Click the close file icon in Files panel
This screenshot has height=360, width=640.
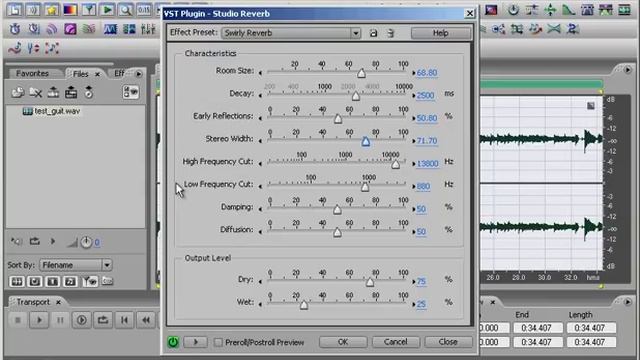click(36, 93)
